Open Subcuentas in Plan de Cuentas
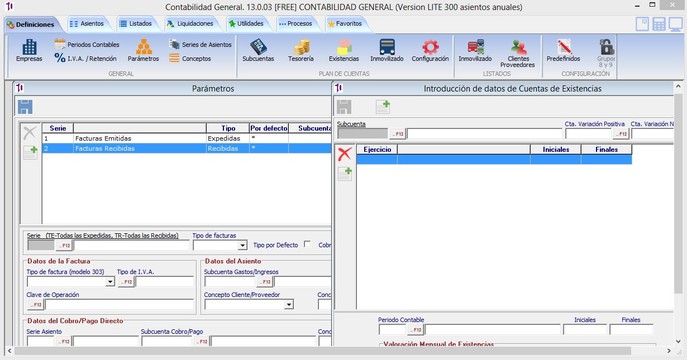This screenshot has width=687, height=360. click(258, 50)
